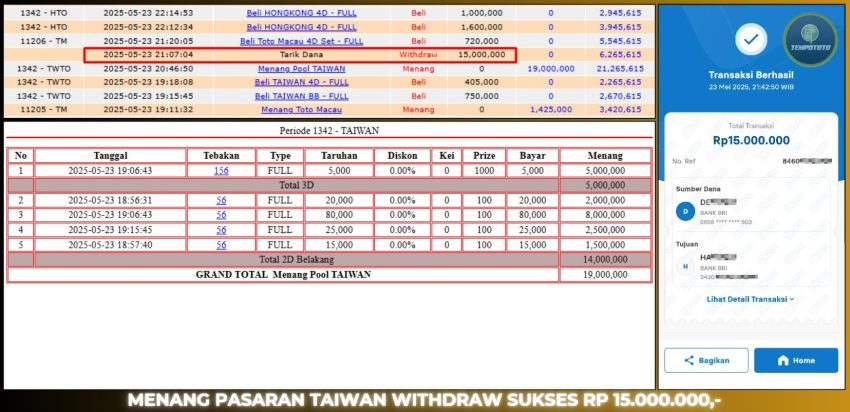Viewport: 850px width, 412px height.
Task: Click the 6,265,615 balance value
Action: [620, 55]
